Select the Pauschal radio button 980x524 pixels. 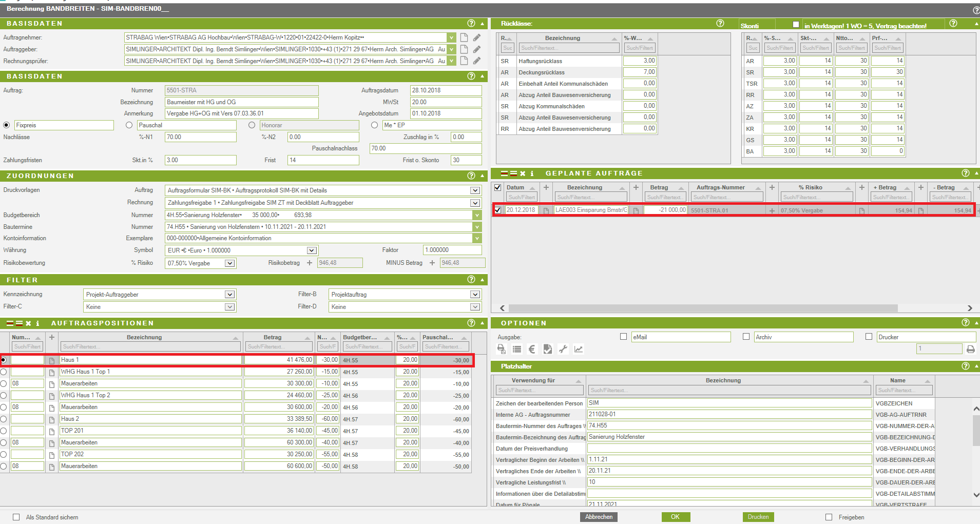pyautogui.click(x=129, y=125)
